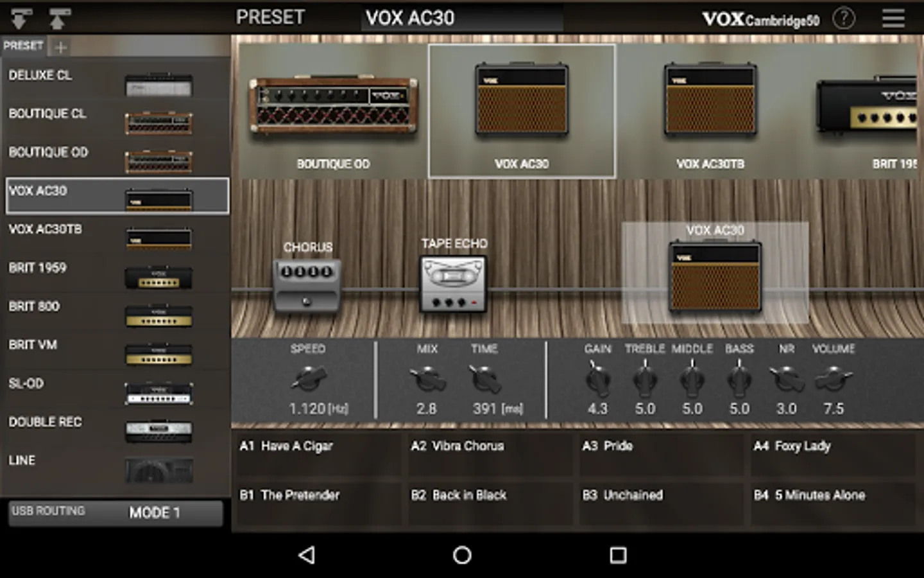Adjust the NR knob
This screenshot has height=578, width=924.
point(787,379)
